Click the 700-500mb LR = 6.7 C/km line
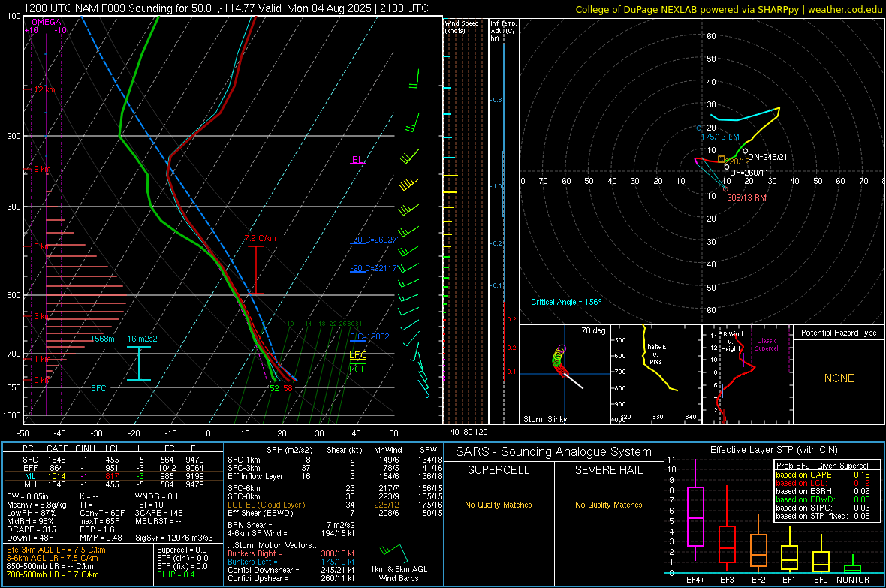This screenshot has width=886, height=588. click(53, 575)
